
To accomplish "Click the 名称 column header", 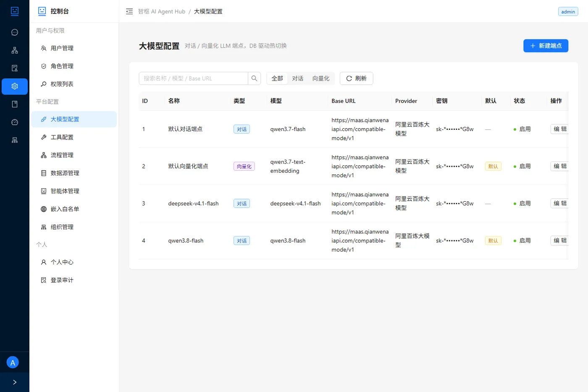I will (x=174, y=101).
